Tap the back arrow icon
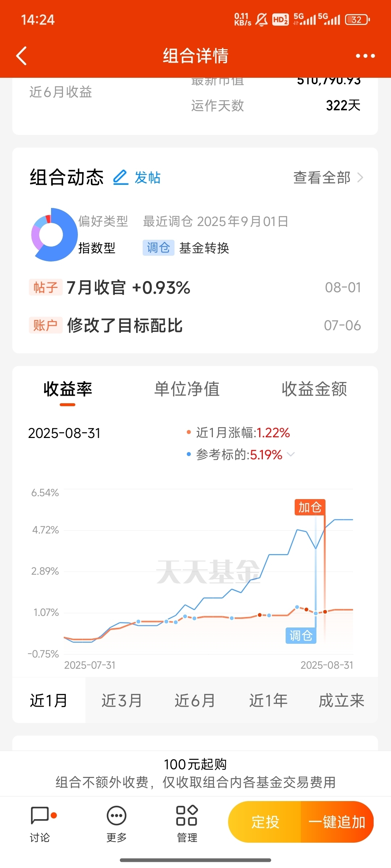 [22, 56]
